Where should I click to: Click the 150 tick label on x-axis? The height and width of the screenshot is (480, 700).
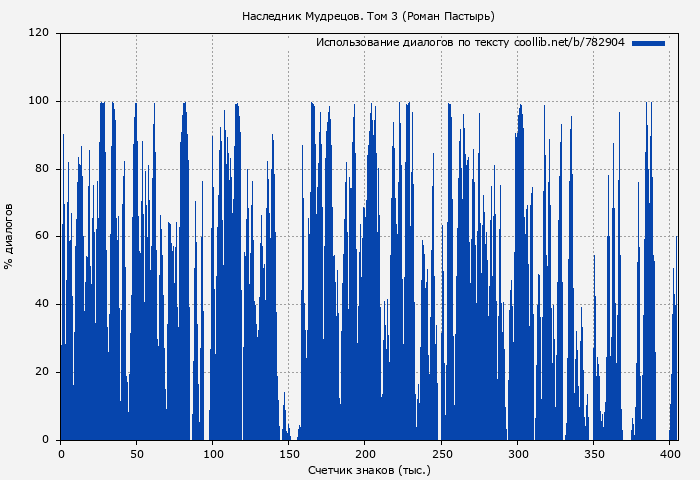point(289,453)
